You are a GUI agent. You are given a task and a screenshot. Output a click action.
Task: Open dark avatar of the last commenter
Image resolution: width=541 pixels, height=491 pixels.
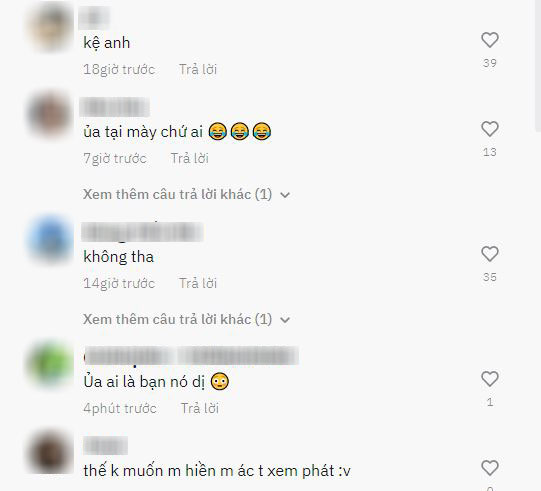[x=50, y=451]
